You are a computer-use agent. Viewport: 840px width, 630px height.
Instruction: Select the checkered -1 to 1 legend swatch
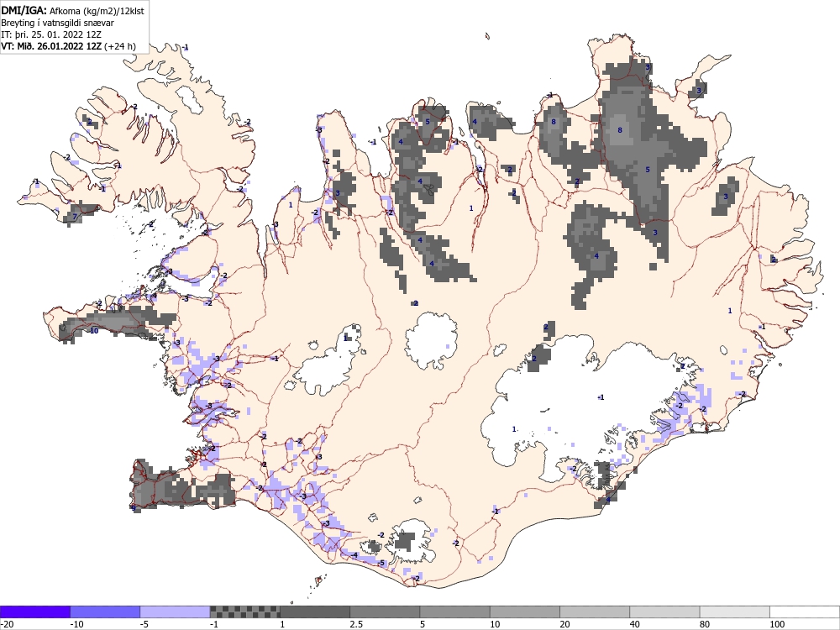(x=244, y=612)
